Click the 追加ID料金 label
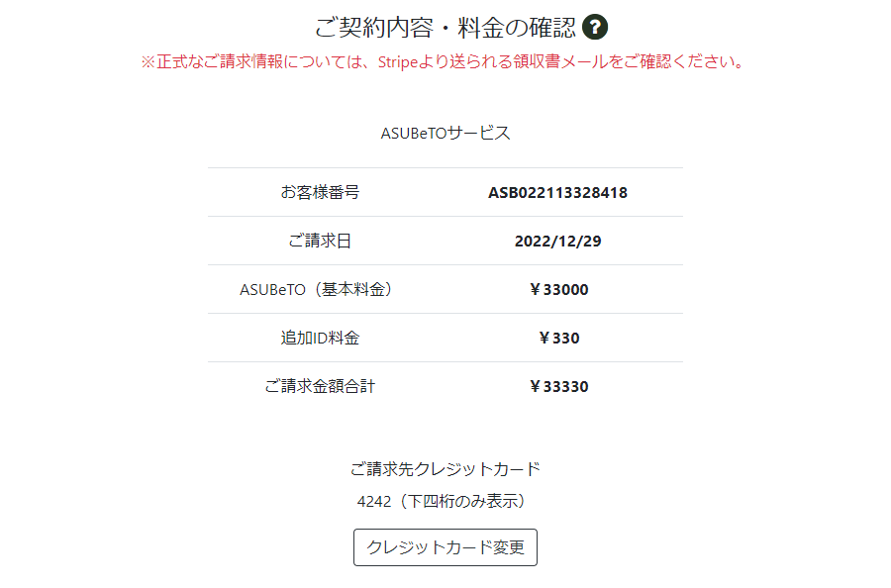891x588 pixels. 320,338
